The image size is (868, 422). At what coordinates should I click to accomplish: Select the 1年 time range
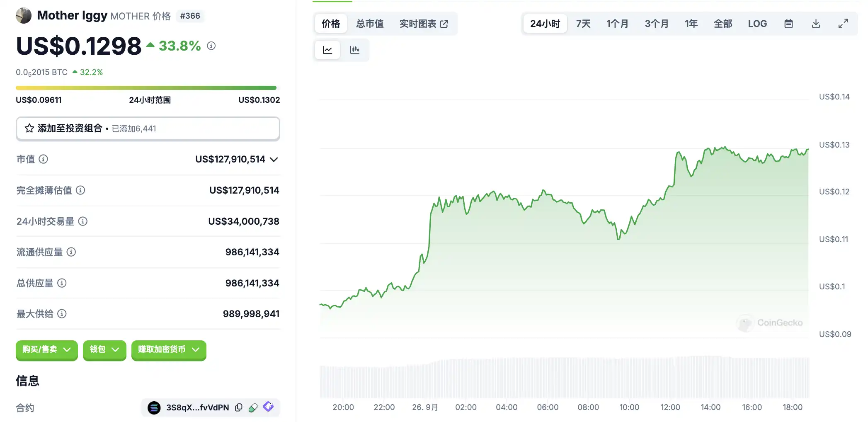[691, 24]
